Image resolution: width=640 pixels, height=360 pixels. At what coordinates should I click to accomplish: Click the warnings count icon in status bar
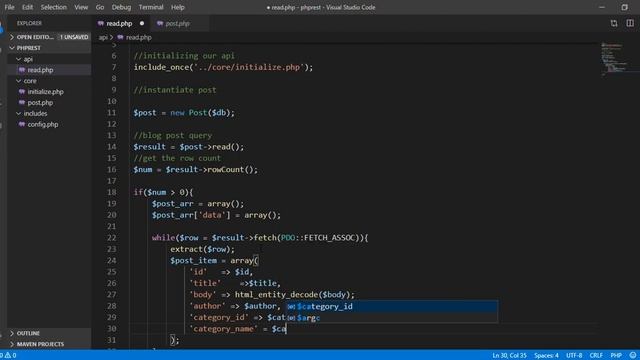tap(9, 356)
